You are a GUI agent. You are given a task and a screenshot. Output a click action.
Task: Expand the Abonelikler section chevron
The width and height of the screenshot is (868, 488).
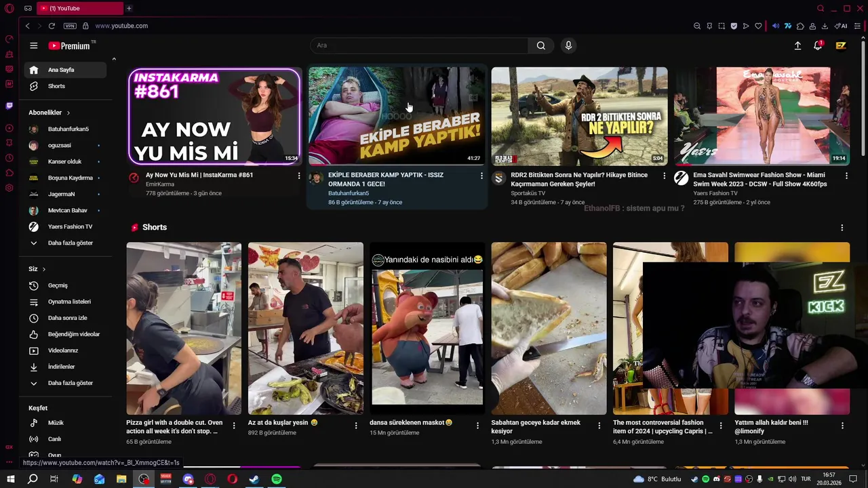pyautogui.click(x=68, y=113)
